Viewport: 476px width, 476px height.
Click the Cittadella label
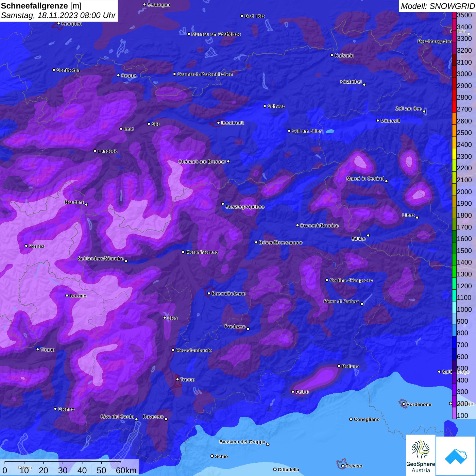(x=288, y=470)
